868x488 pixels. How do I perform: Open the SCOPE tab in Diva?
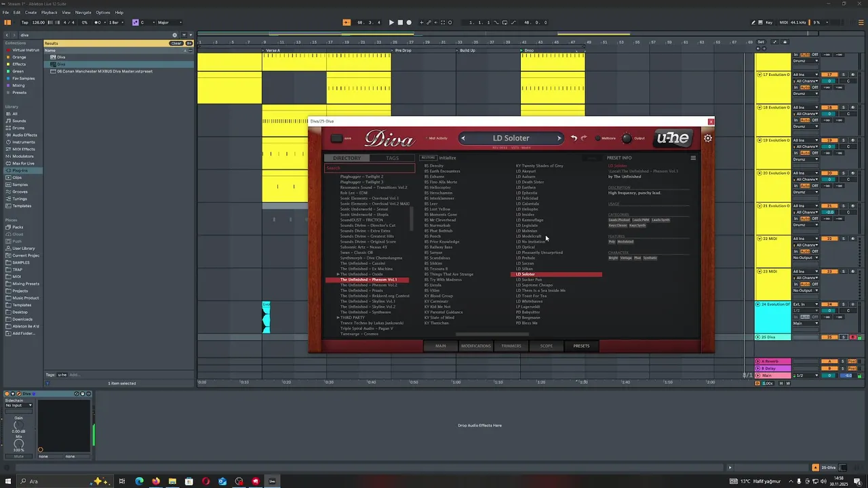(546, 346)
